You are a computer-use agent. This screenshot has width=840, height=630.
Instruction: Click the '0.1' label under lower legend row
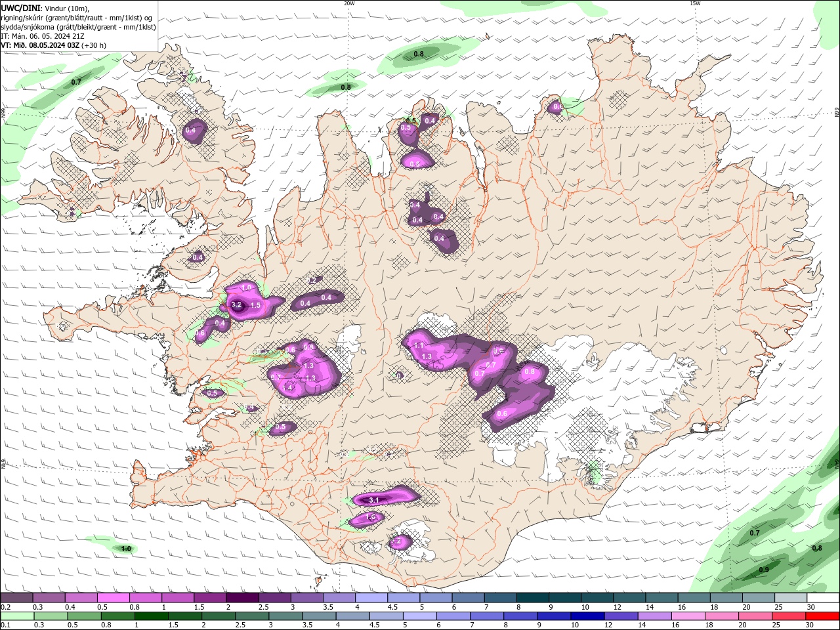coord(5,625)
